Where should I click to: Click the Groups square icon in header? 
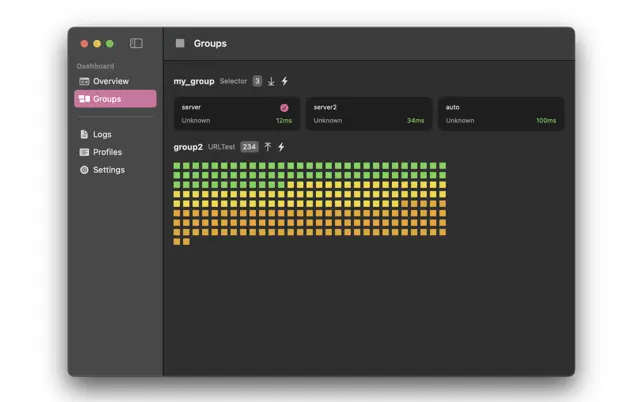[180, 44]
